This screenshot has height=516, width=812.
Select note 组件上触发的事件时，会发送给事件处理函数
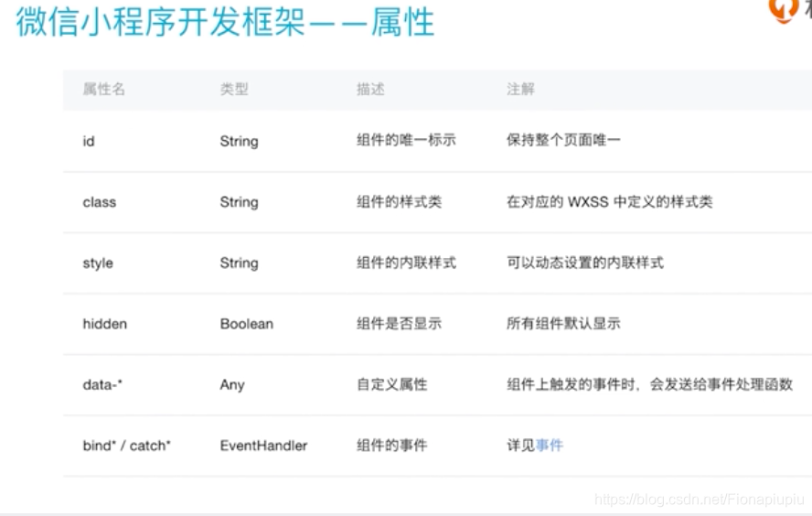point(650,384)
